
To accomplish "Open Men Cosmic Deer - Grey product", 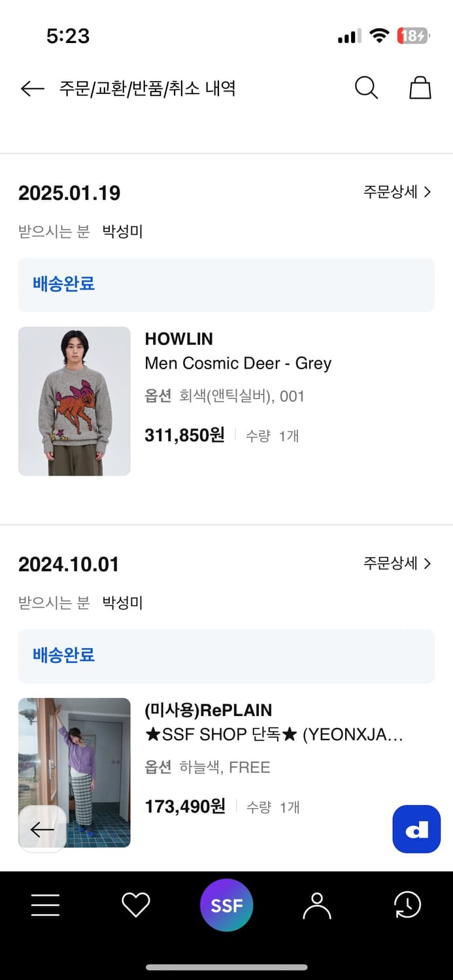I will (238, 363).
